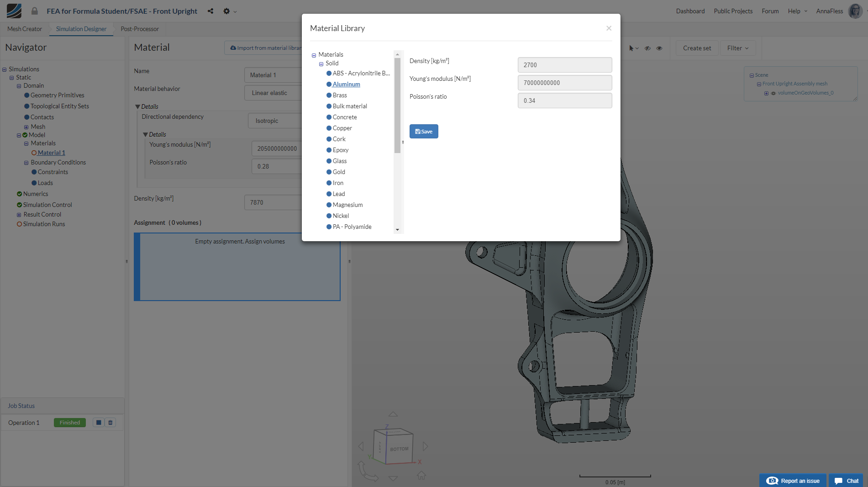Screen dimensions: 868x487
Task: Click the show all eye icon
Action: point(659,48)
